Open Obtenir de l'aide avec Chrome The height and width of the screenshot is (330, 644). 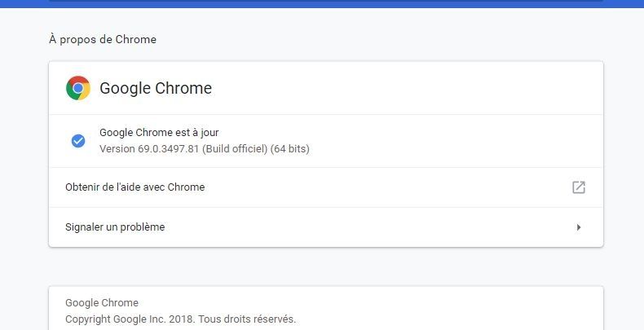click(x=326, y=187)
